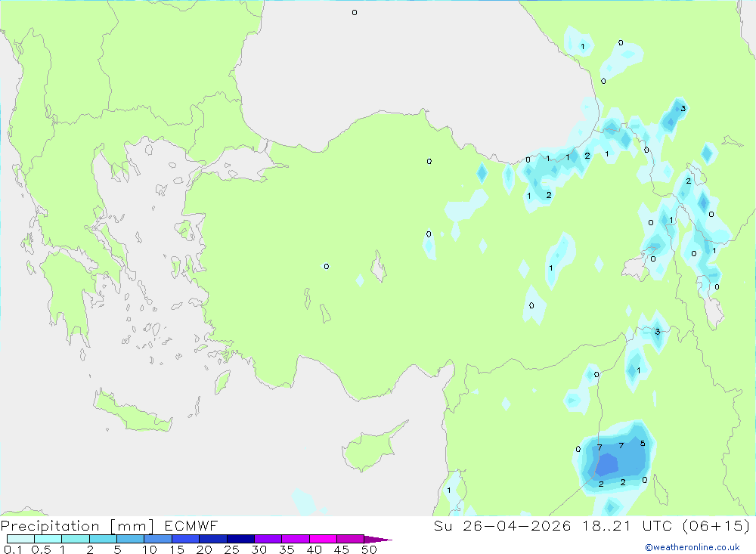Click the 0.5–1 mm legend color swatch
This screenshot has width=756, height=554.
48,539
